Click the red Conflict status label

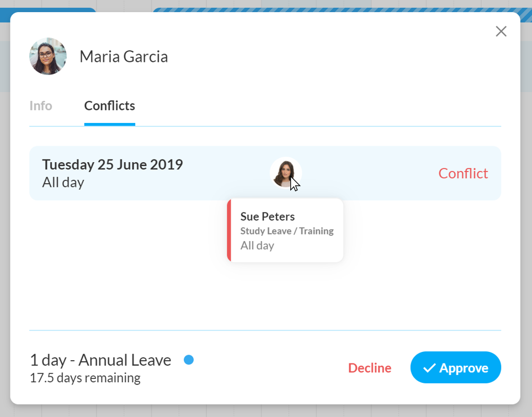coord(463,173)
